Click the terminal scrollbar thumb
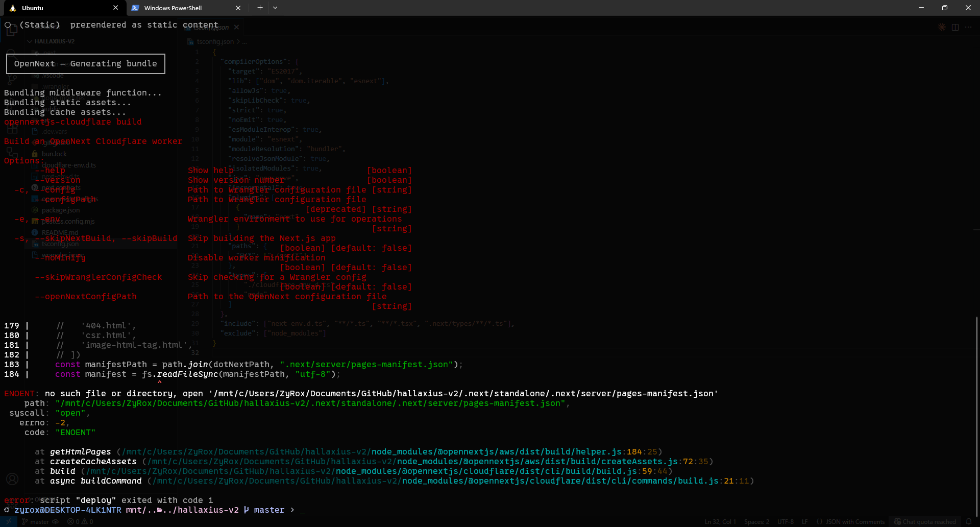The height and width of the screenshot is (527, 980). coord(977,416)
